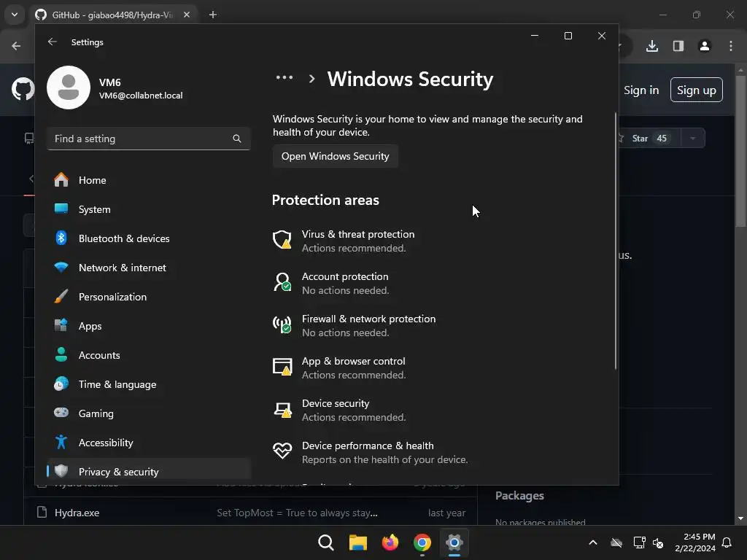Open System settings
The width and height of the screenshot is (747, 560).
tap(149, 209)
